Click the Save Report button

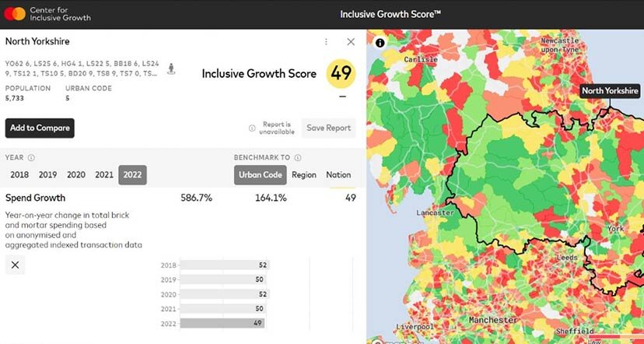click(328, 128)
